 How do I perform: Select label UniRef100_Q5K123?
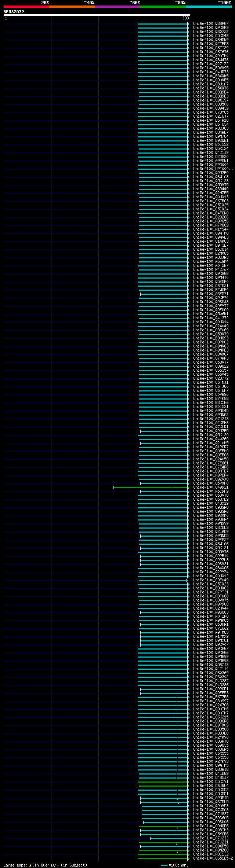(x=211, y=181)
